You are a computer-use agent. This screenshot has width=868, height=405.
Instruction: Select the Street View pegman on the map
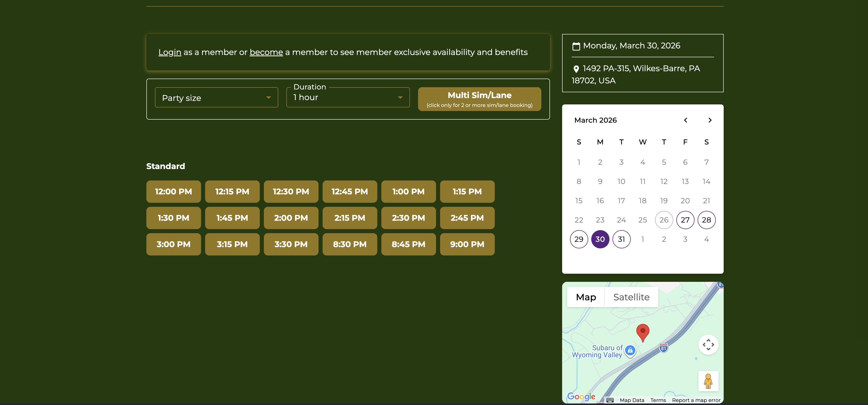[x=708, y=381]
